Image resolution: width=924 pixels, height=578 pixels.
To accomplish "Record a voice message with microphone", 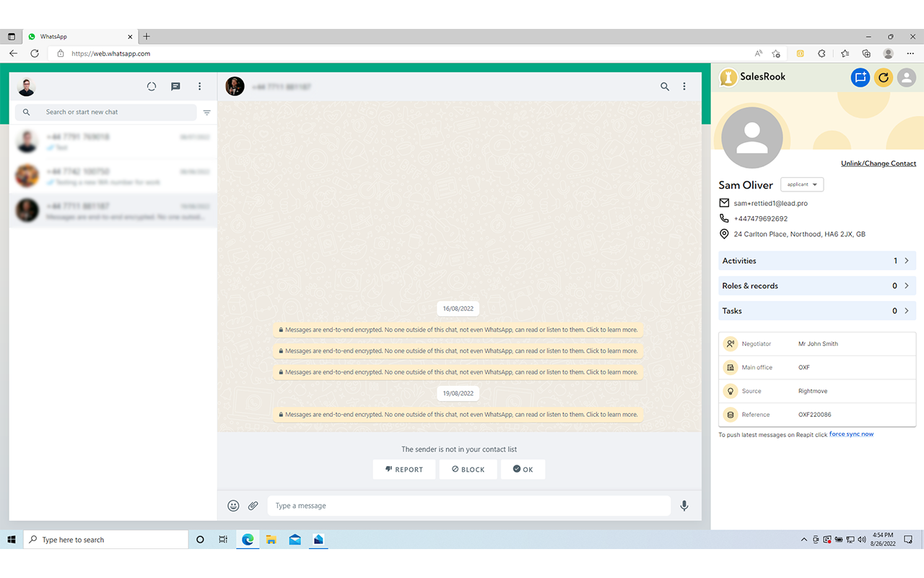I will coord(684,506).
